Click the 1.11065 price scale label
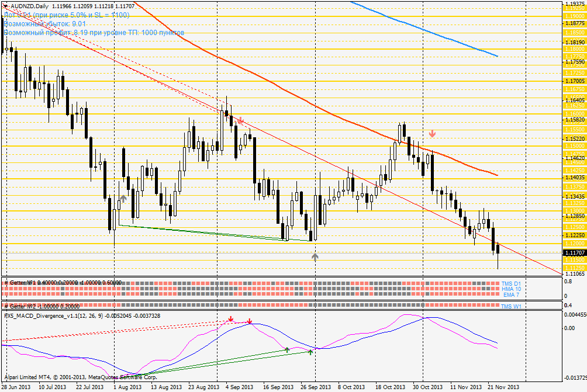 [575, 274]
